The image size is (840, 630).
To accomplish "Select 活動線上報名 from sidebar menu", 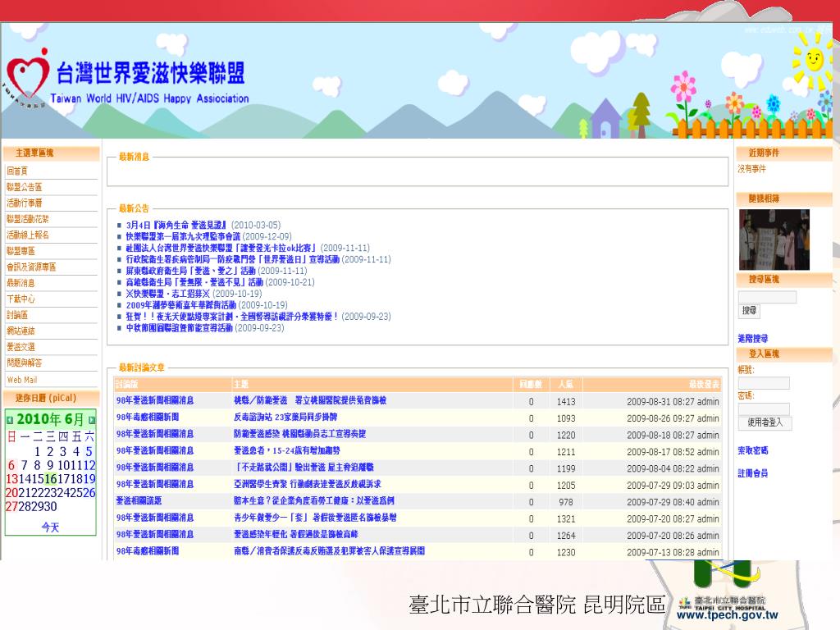I will click(28, 235).
